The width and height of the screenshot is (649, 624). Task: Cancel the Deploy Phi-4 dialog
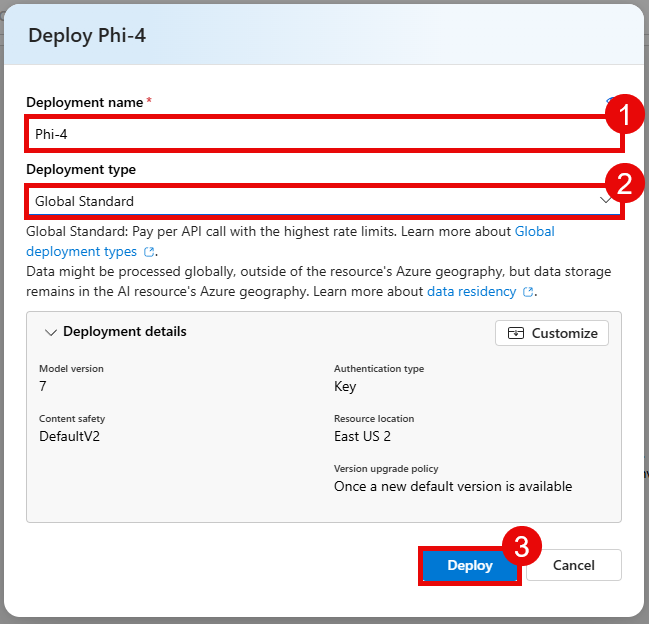[x=574, y=565]
